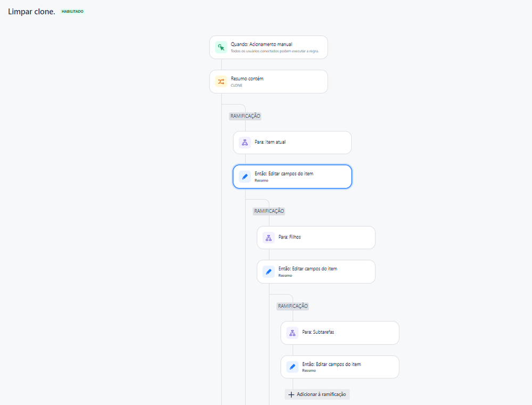
Task: Click the shuffle condition icon on Resumo contém
Action: click(x=221, y=82)
